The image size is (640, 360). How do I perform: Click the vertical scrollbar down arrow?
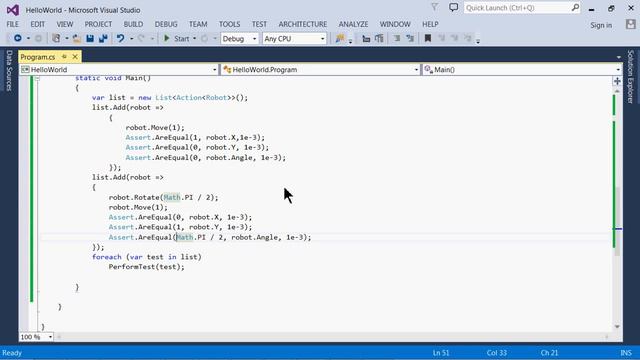(x=617, y=327)
